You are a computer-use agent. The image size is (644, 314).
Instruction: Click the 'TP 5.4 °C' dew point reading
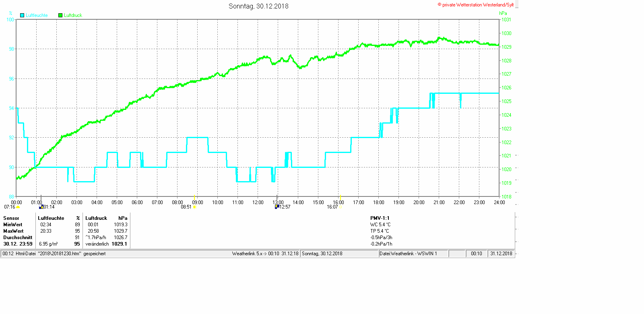(x=380, y=231)
